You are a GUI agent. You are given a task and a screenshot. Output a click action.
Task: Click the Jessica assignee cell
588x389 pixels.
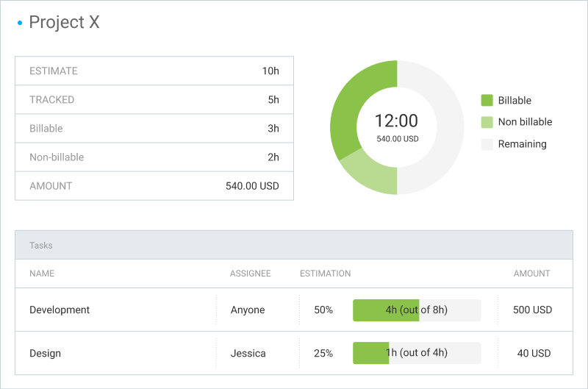point(248,354)
